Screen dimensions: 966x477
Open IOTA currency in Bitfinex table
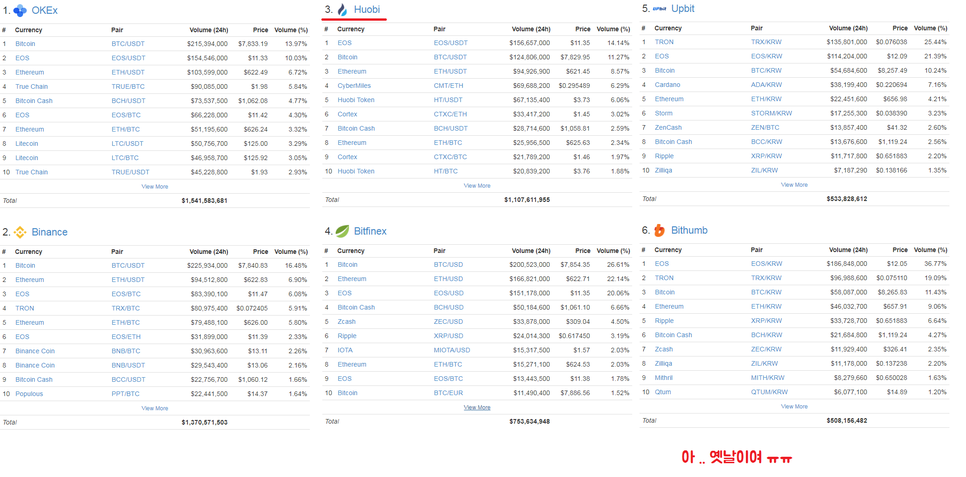coord(344,350)
